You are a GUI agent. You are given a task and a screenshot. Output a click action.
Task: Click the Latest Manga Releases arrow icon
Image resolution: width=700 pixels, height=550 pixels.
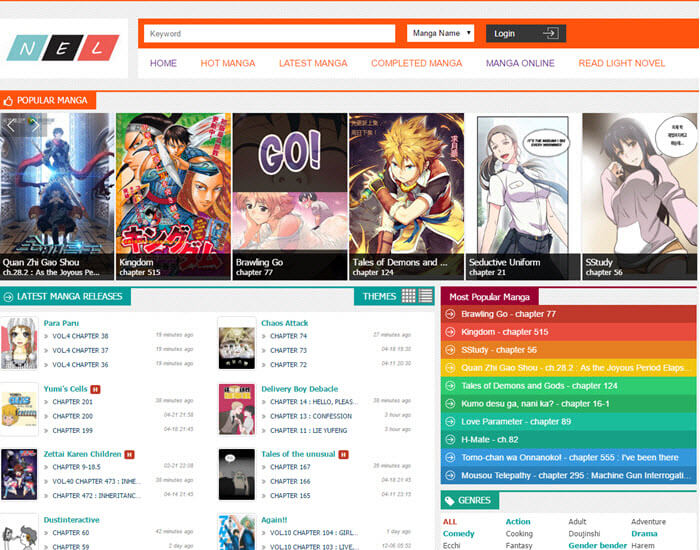click(x=8, y=297)
